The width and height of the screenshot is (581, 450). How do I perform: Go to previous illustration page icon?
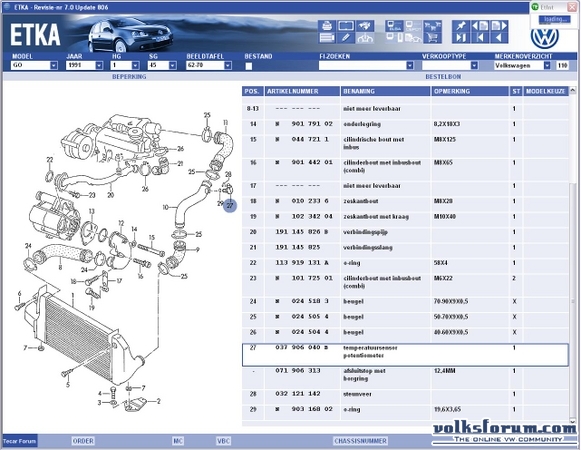[480, 26]
